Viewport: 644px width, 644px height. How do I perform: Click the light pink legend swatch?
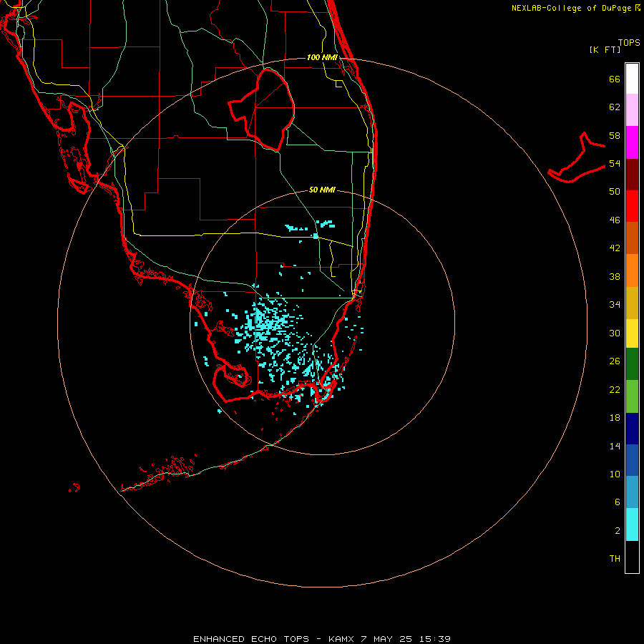(632, 110)
